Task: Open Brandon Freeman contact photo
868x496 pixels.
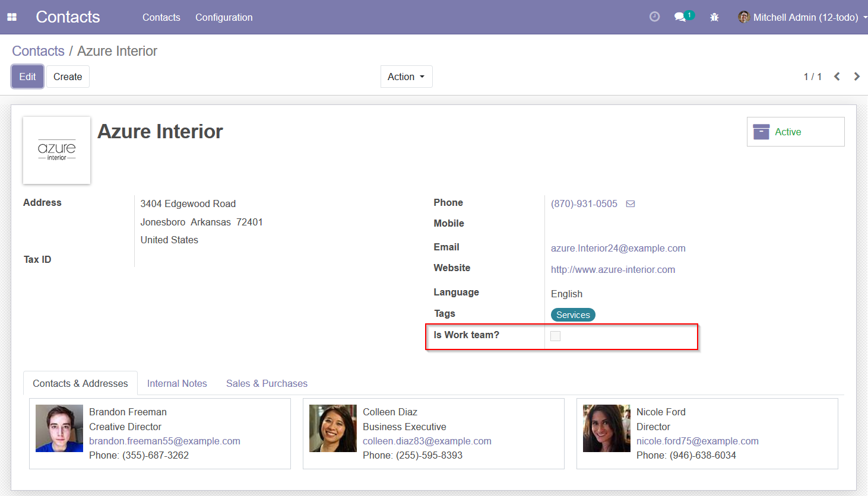Action: [59, 428]
